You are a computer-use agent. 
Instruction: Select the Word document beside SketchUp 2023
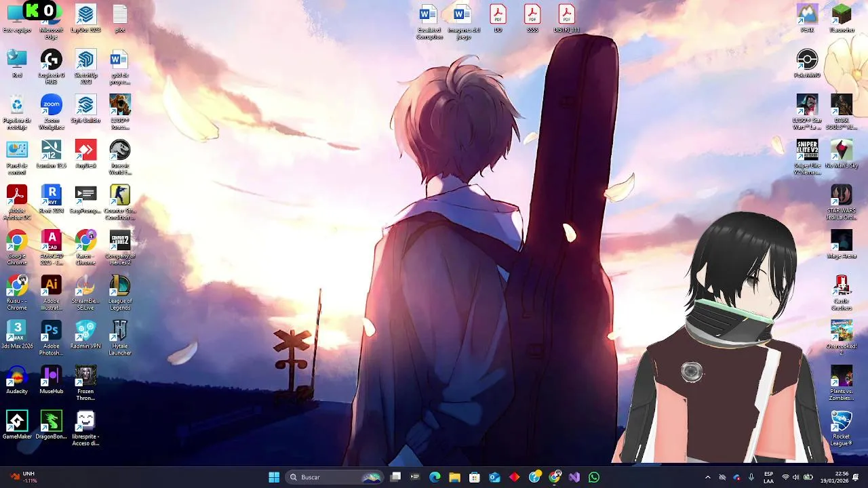(x=120, y=67)
